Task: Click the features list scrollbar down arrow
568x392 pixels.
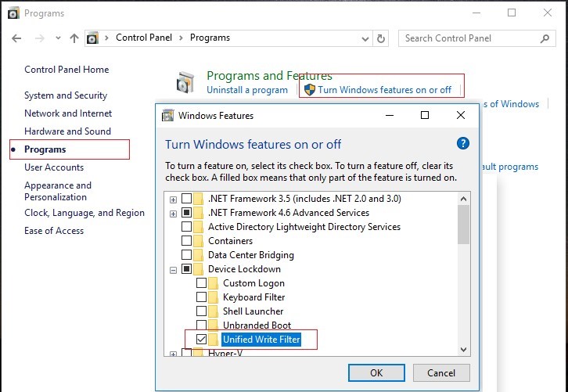Action: 463,349
